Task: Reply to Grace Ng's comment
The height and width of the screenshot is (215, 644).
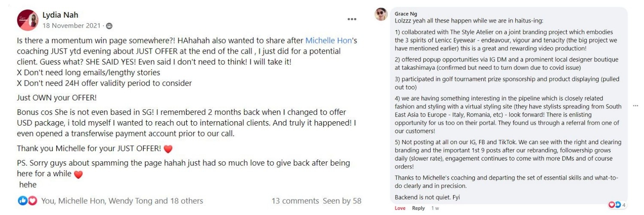Action: (418, 208)
